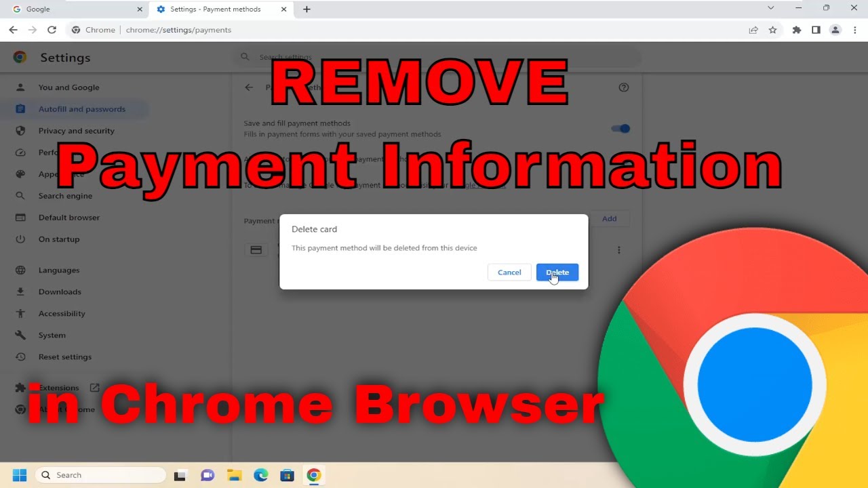Open the Chat icon in the taskbar
868x488 pixels.
click(x=208, y=475)
